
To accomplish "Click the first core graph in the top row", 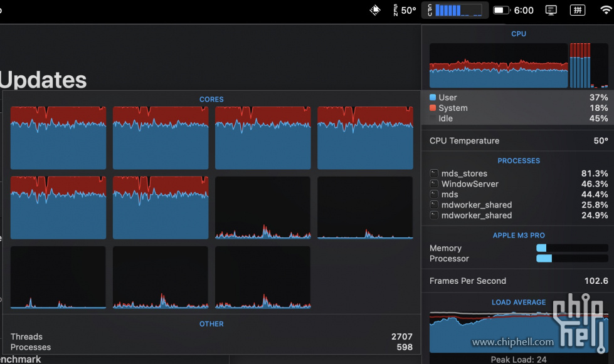I will 58,138.
